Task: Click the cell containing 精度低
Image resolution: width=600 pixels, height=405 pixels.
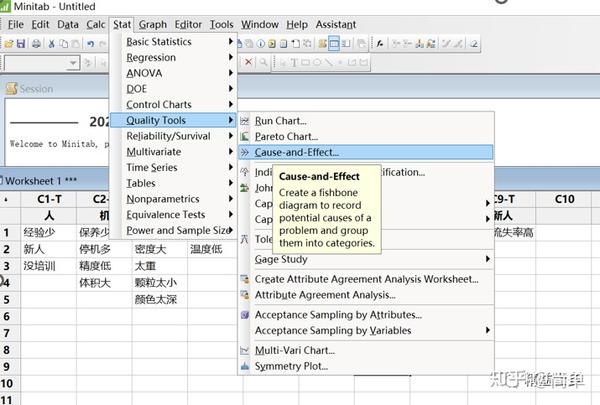Action: [104, 266]
